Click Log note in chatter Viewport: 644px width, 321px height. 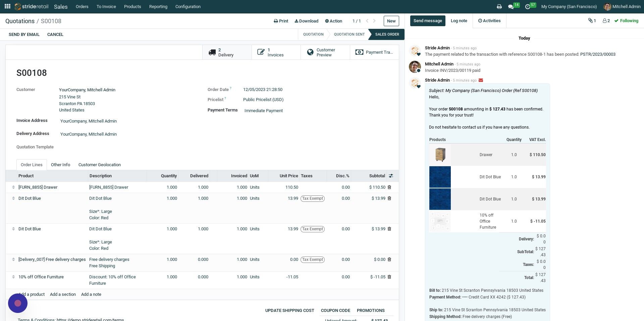(459, 21)
